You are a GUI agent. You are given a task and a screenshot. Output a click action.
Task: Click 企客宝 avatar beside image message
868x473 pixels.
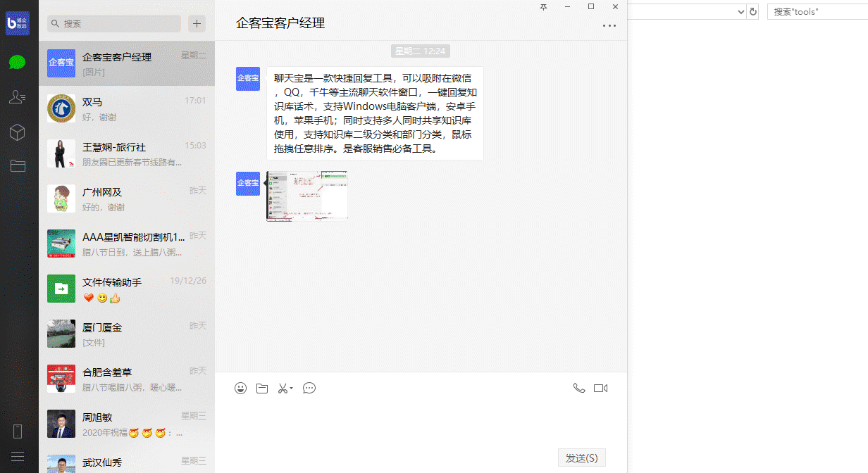pos(248,183)
